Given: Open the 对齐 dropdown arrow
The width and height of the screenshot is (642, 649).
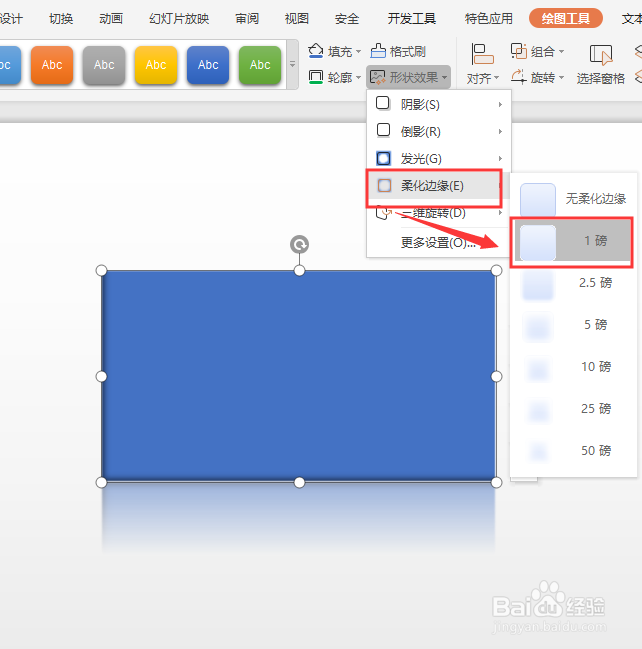Looking at the screenshot, I should click(x=496, y=78).
